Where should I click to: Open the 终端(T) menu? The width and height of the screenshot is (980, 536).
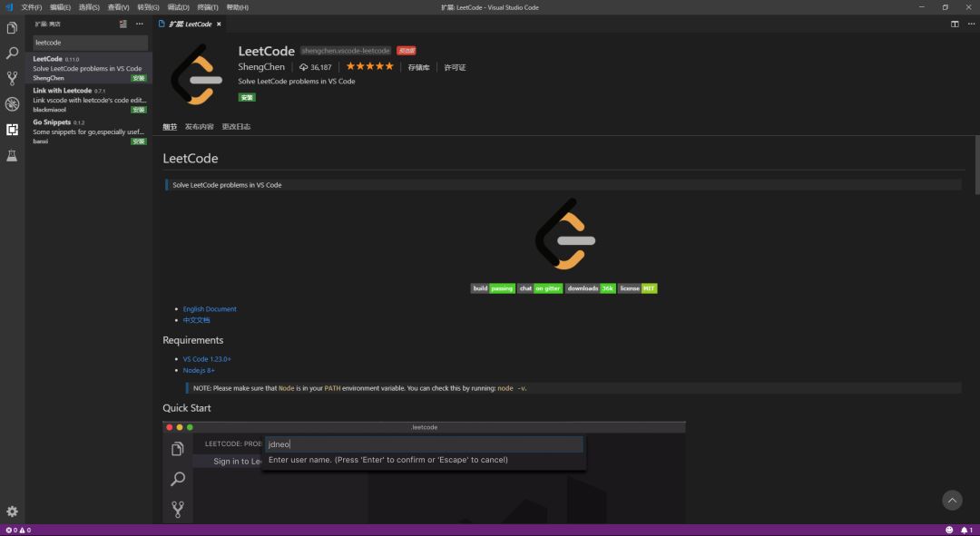[x=208, y=7]
